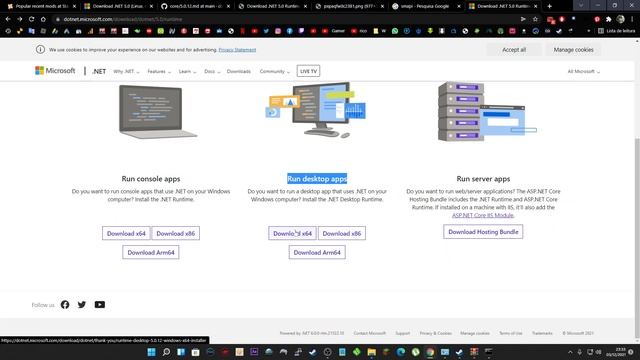Open a new browser tab
The height and width of the screenshot is (360, 640).
pos(549,6)
